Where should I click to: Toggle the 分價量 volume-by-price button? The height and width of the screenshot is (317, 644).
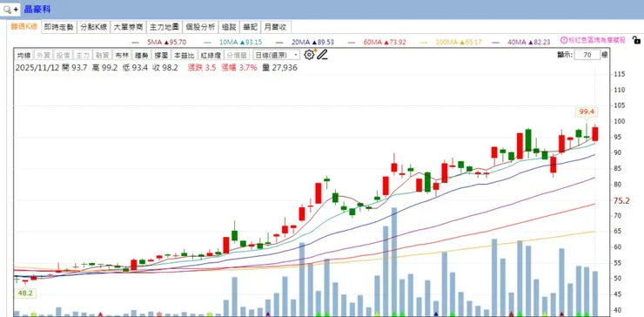pyautogui.click(x=237, y=55)
